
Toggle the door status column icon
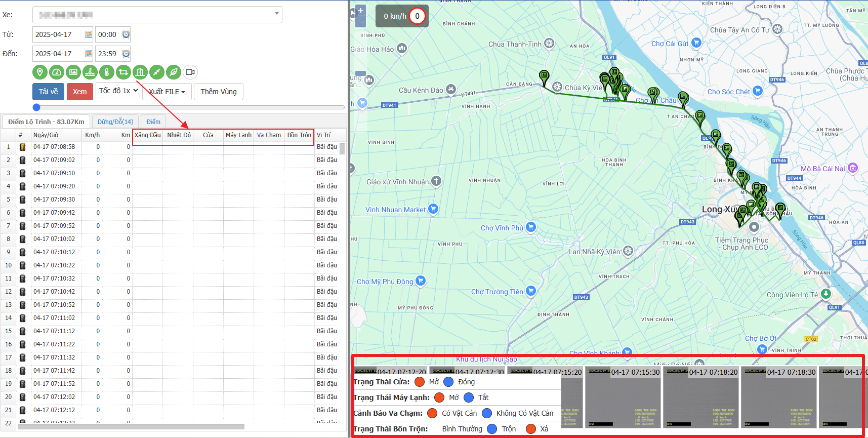coord(140,72)
